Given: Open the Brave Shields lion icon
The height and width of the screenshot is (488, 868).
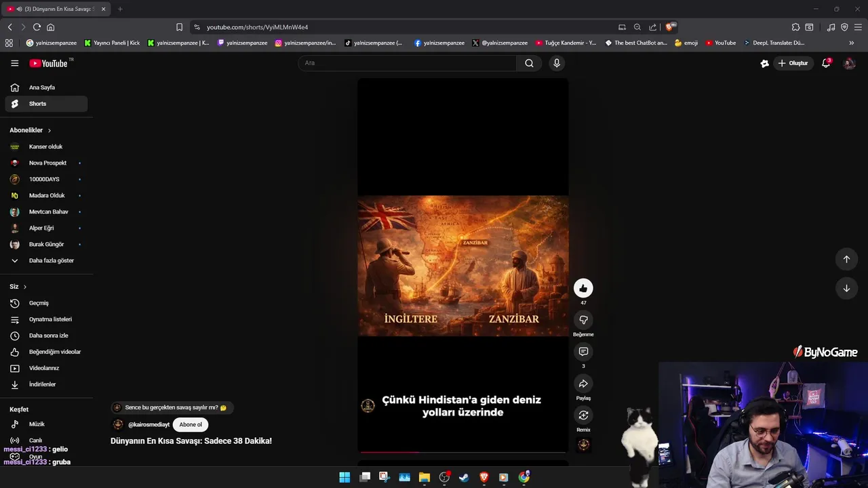Looking at the screenshot, I should pyautogui.click(x=670, y=27).
